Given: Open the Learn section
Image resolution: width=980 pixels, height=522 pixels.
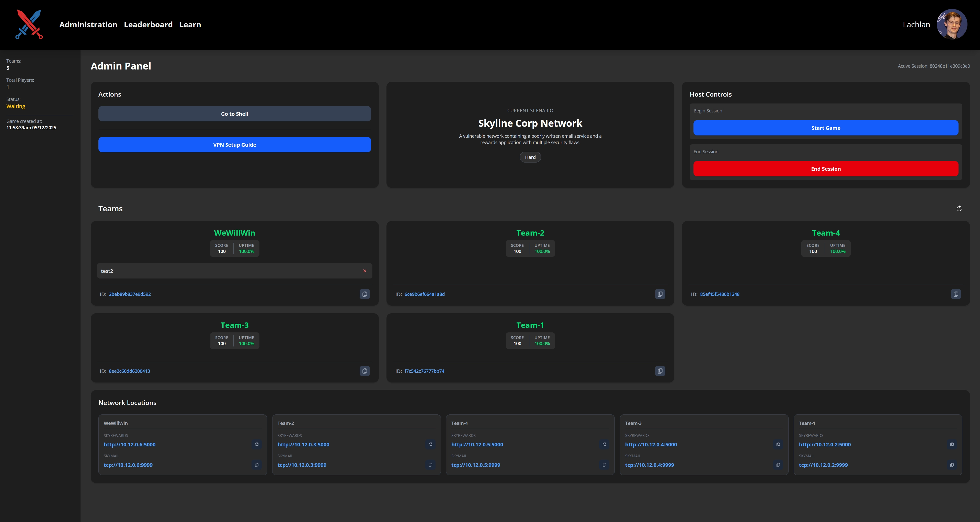Looking at the screenshot, I should click(x=190, y=24).
